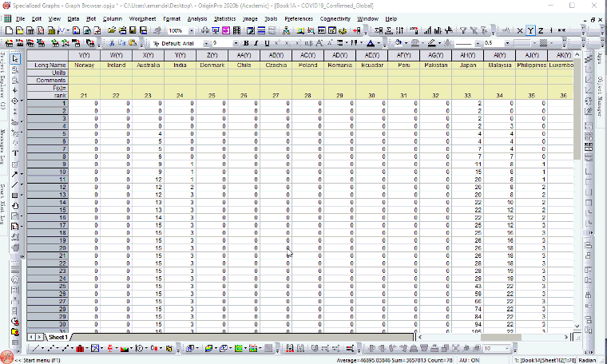This screenshot has height=364, width=607.
Task: Open the line color dropdown arrow
Action: tap(440, 43)
